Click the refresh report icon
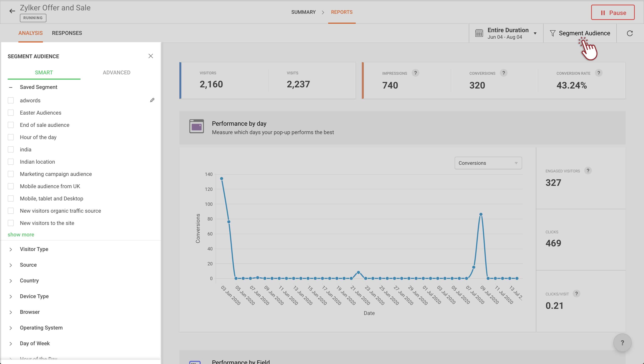The height and width of the screenshot is (364, 644). (x=629, y=33)
